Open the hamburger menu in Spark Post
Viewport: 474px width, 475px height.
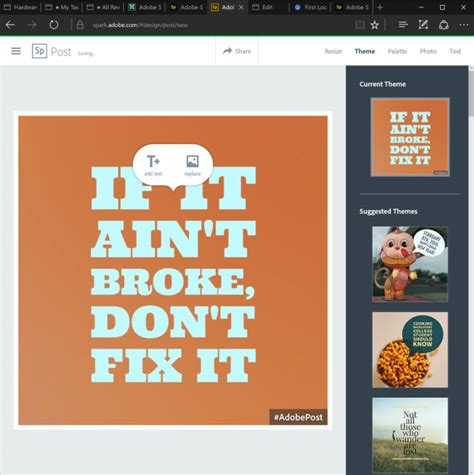16,51
